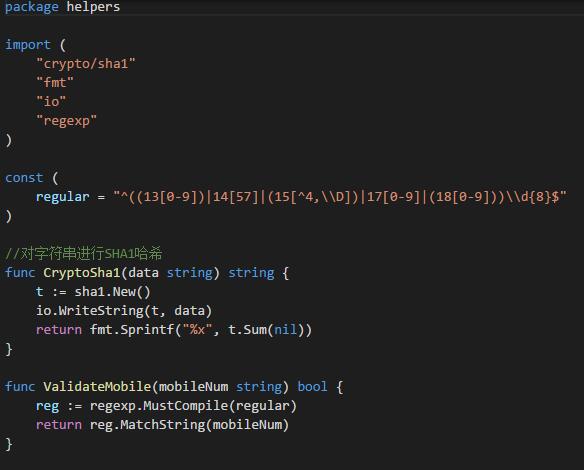The height and width of the screenshot is (470, 584).
Task: Click the regexp.MustCompile(regular) call
Action: 193,406
